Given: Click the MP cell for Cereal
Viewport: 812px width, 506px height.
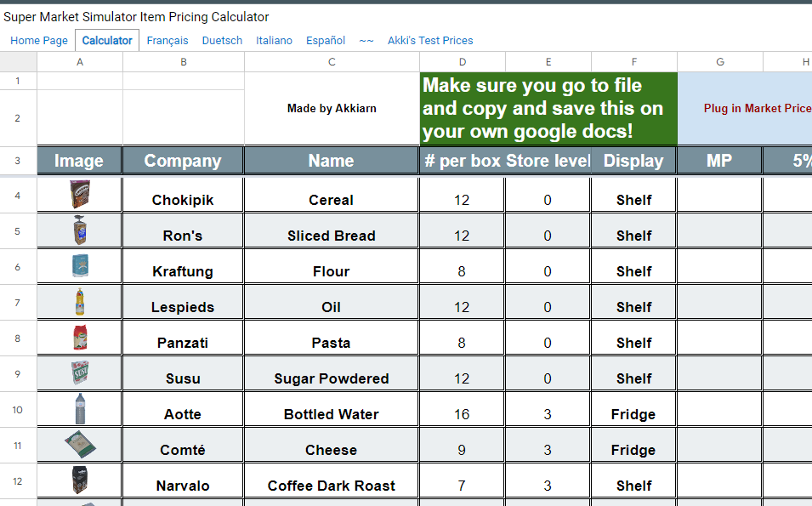Looking at the screenshot, I should pyautogui.click(x=719, y=196).
